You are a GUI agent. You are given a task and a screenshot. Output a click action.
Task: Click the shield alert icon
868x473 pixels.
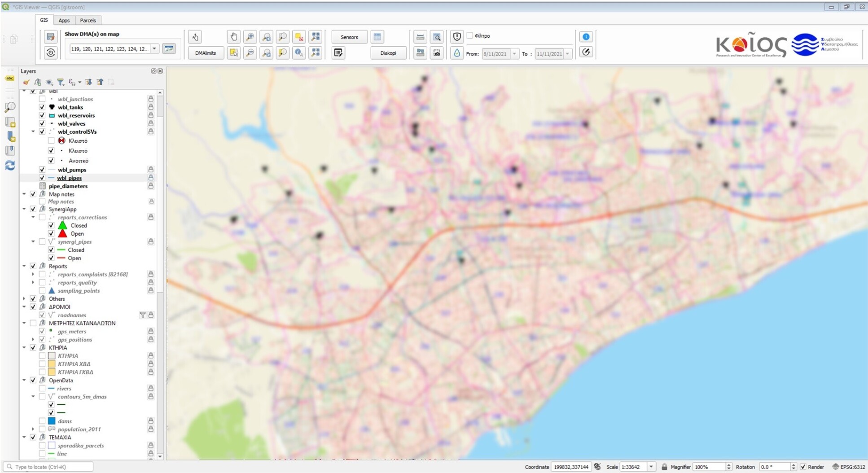[x=456, y=37]
